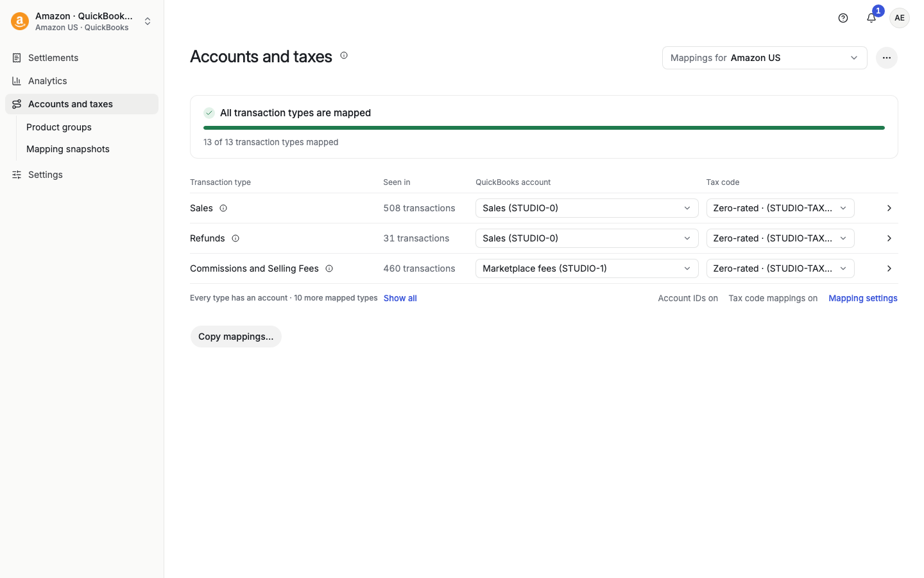Click the '31 transactions' cell

[416, 238]
